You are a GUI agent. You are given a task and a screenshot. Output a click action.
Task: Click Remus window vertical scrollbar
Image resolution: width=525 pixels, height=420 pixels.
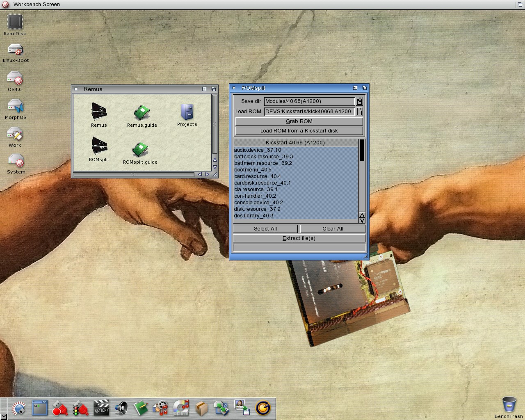coord(215,124)
